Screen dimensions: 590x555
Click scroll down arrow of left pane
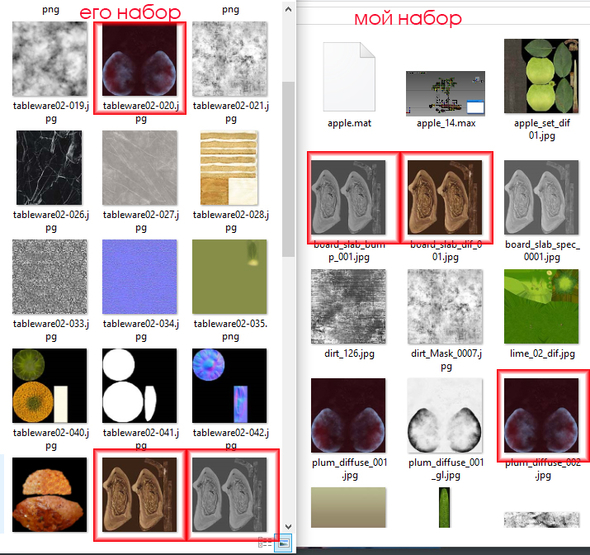(x=288, y=526)
